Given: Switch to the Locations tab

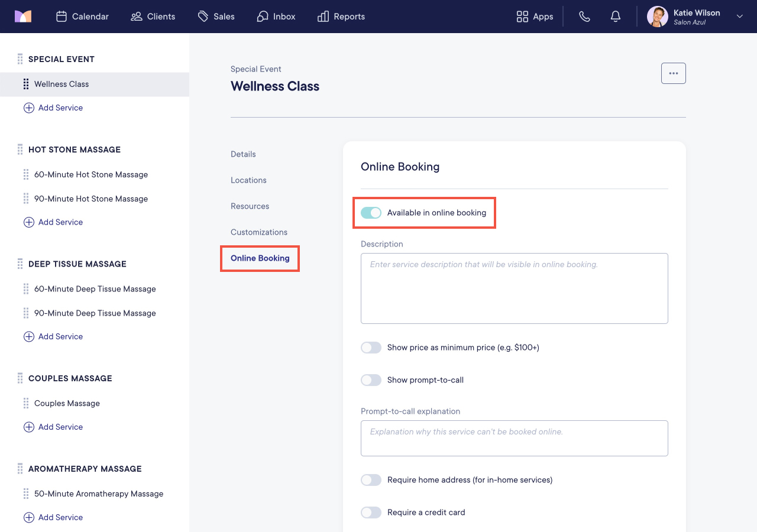Looking at the screenshot, I should (x=248, y=180).
